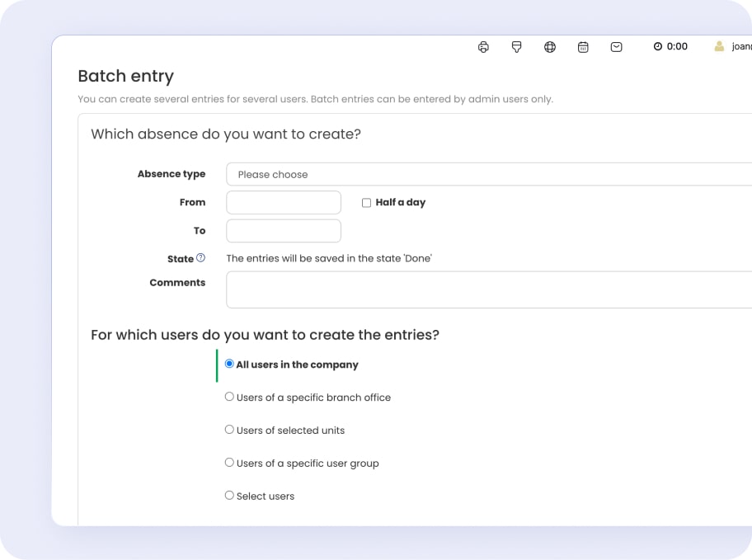Select Users of a specific branch office
Viewport: 752px width, 560px height.
pos(229,397)
